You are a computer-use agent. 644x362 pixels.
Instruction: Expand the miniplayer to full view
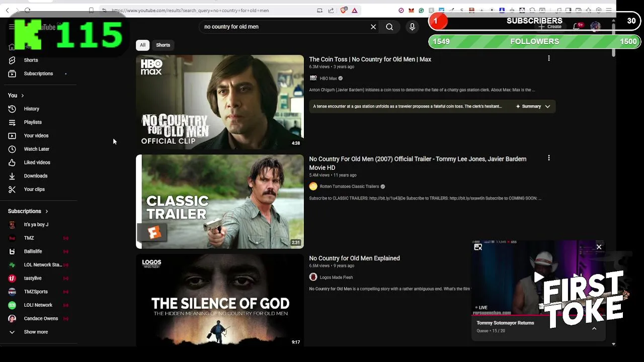478,247
